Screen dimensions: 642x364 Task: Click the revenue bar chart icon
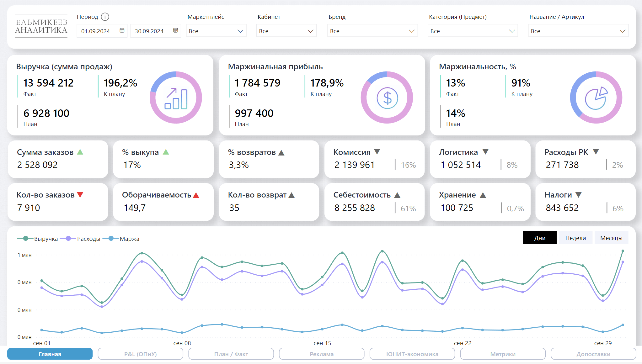(176, 98)
